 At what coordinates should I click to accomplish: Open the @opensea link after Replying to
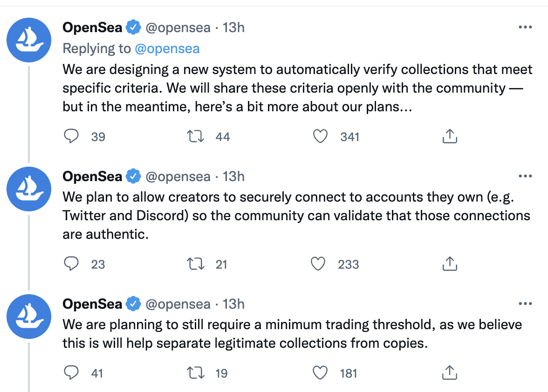pyautogui.click(x=167, y=48)
